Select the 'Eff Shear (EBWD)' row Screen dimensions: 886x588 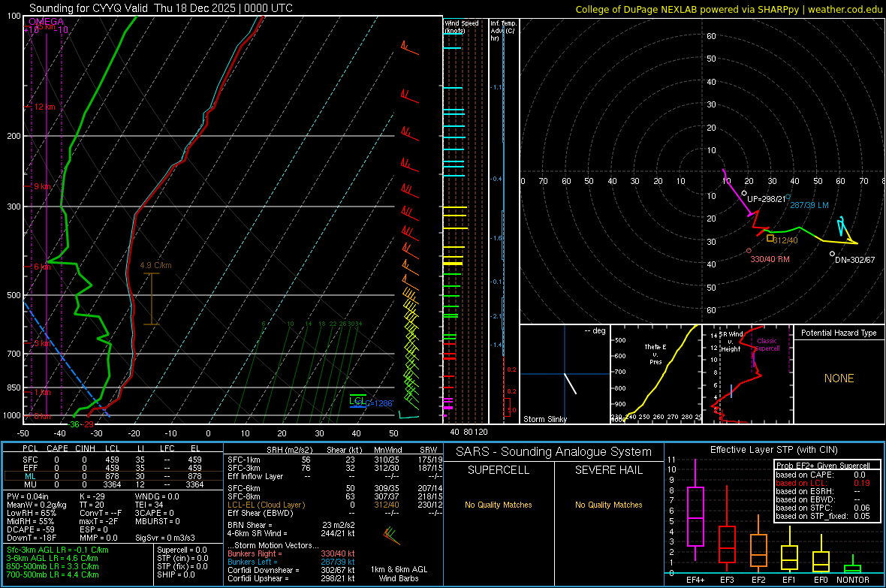335,513
